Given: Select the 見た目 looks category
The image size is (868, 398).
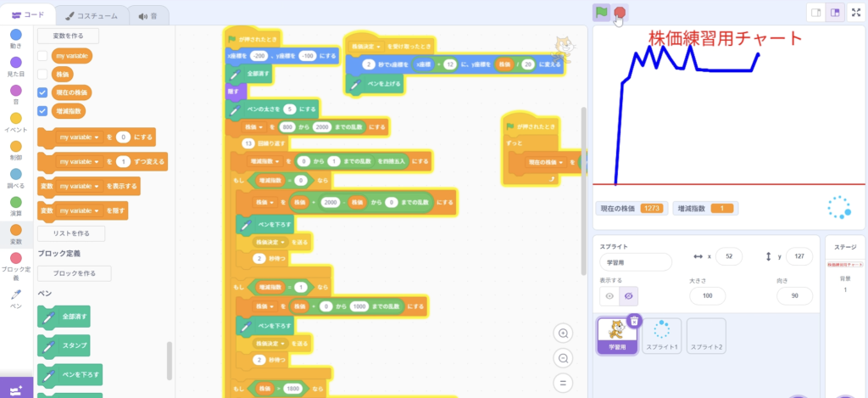Looking at the screenshot, I should (16, 66).
